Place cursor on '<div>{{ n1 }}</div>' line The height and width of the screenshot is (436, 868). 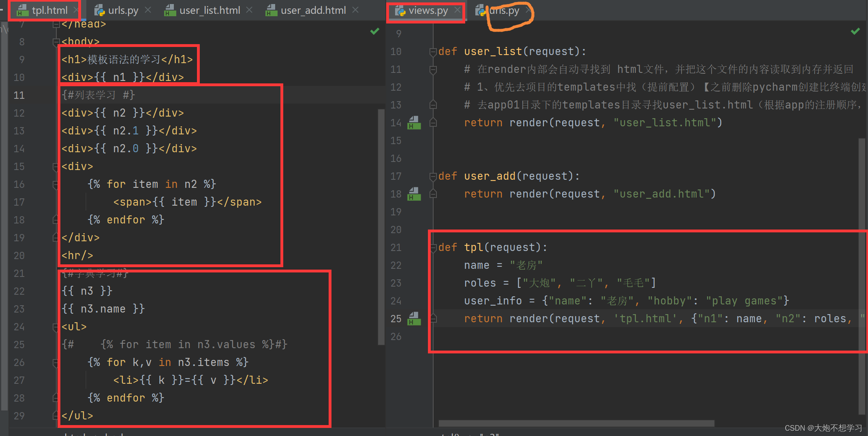123,77
